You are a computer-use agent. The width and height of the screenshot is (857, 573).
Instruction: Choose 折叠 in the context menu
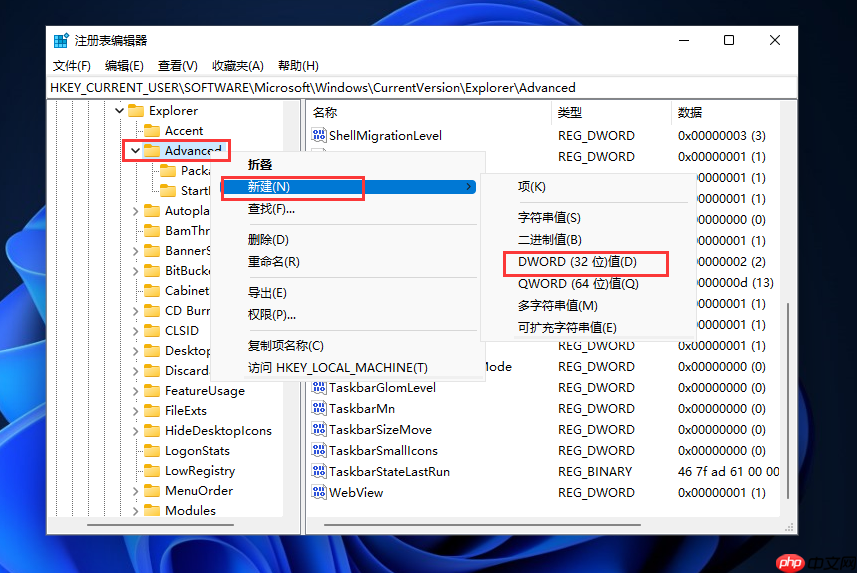tap(348, 165)
